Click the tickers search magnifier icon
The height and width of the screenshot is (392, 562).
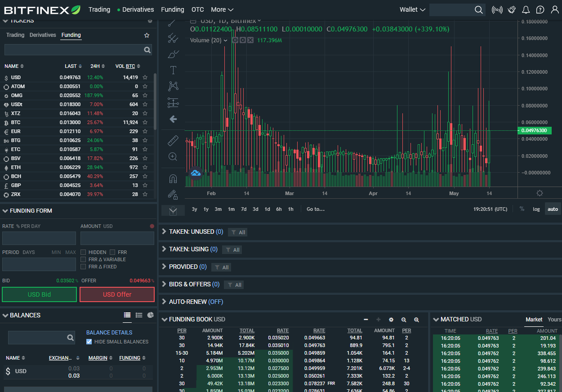click(x=147, y=50)
